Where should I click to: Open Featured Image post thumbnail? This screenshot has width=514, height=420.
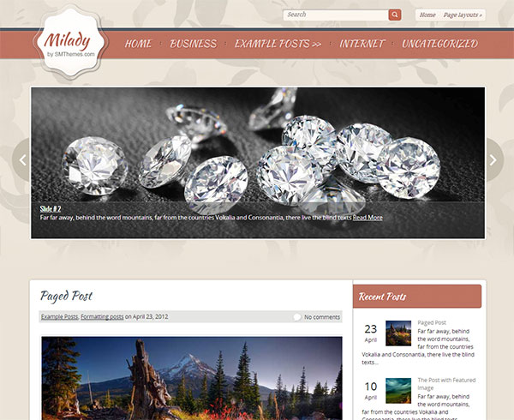coord(398,391)
